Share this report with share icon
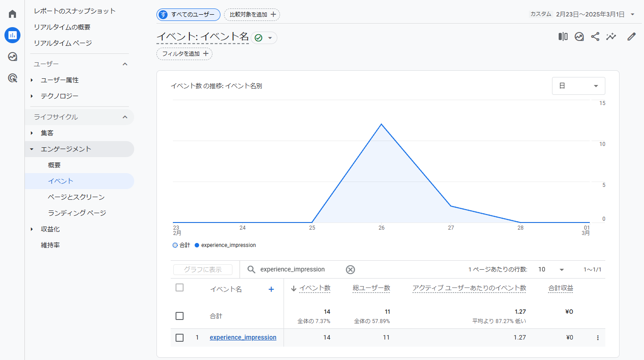 click(x=595, y=36)
